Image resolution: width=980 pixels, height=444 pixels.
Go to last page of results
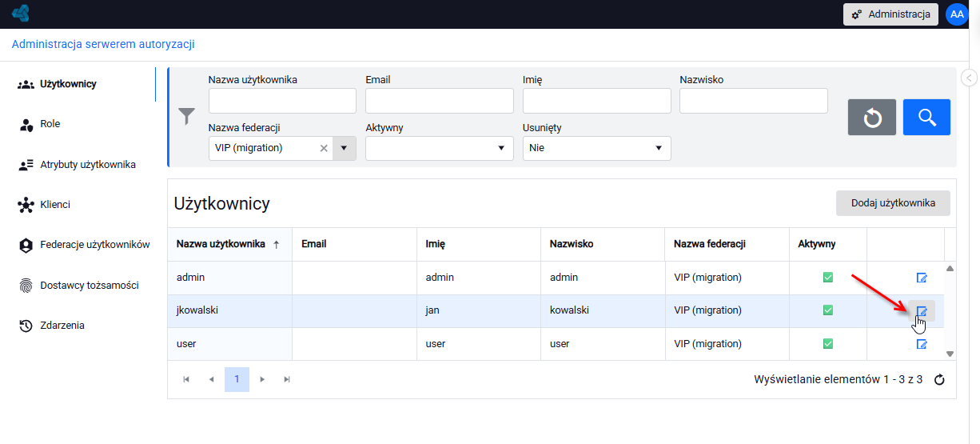287,379
